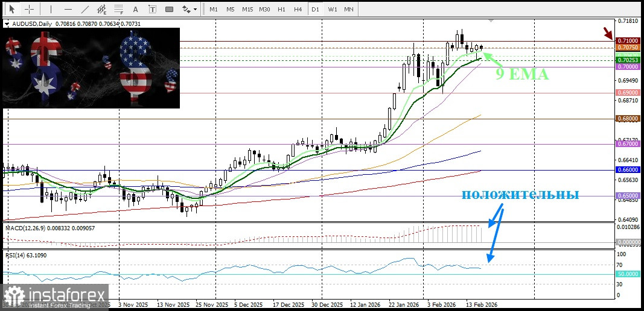Click the blue 0.66000 level label
Viewport: 644px width, 311px height.
(628, 170)
